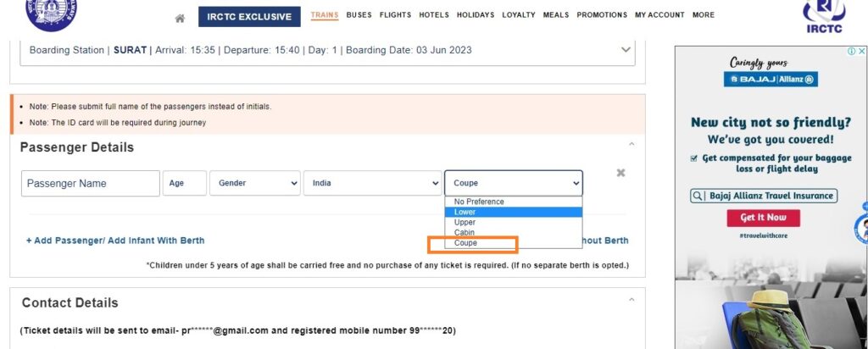Open the FLIGHTS navigation tab
Screen dimensions: 868x349
[x=395, y=15]
